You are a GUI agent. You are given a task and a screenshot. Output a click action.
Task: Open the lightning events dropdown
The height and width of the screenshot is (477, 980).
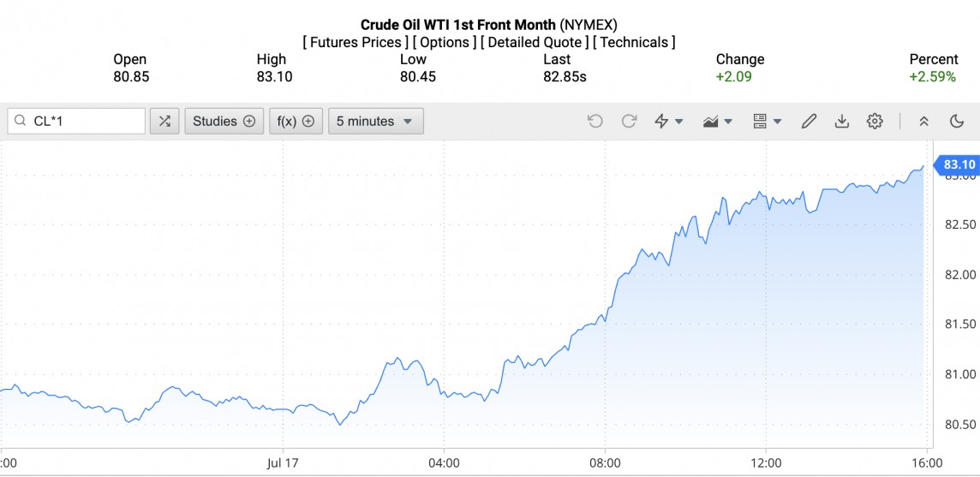click(x=668, y=122)
